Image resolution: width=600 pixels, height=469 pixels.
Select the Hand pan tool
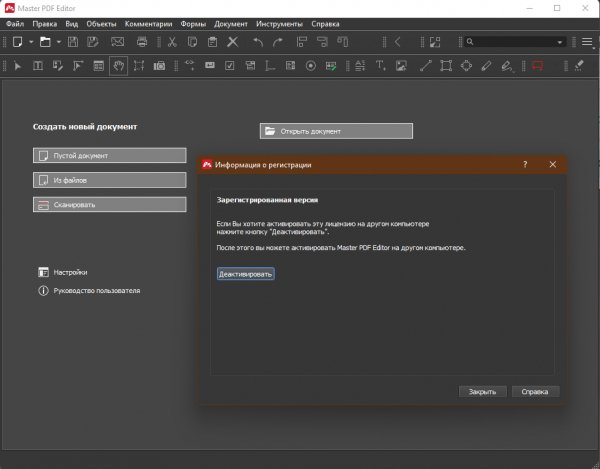click(119, 66)
